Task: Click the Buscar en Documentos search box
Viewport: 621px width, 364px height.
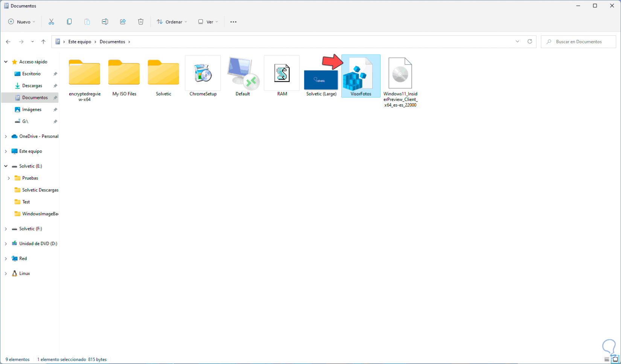Action: pos(578,41)
